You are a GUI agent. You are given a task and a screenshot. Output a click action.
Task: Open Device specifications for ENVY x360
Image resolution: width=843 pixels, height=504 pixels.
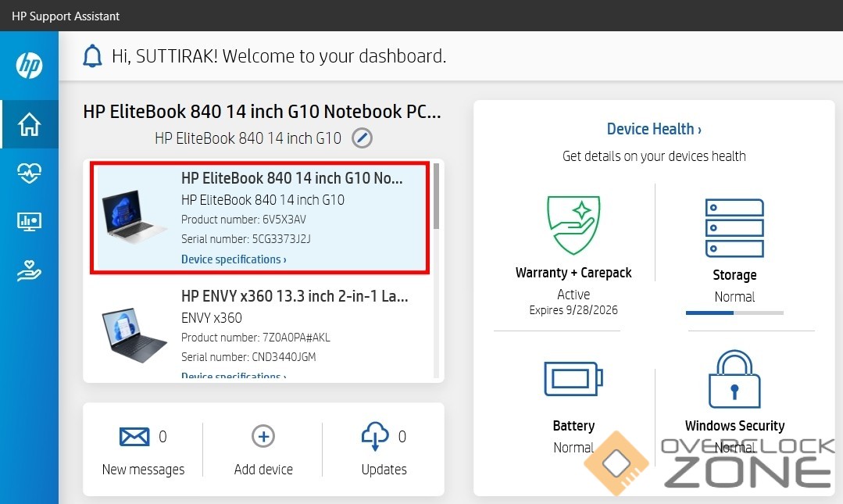click(x=234, y=376)
